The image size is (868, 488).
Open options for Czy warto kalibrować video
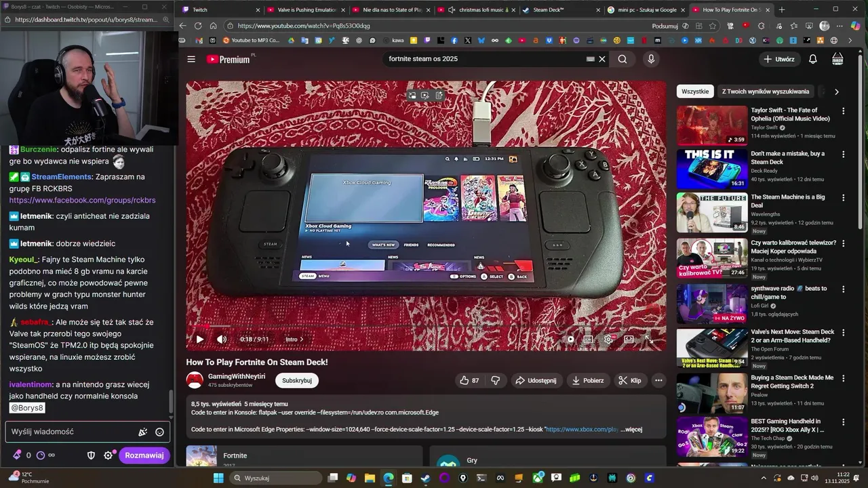(x=844, y=243)
